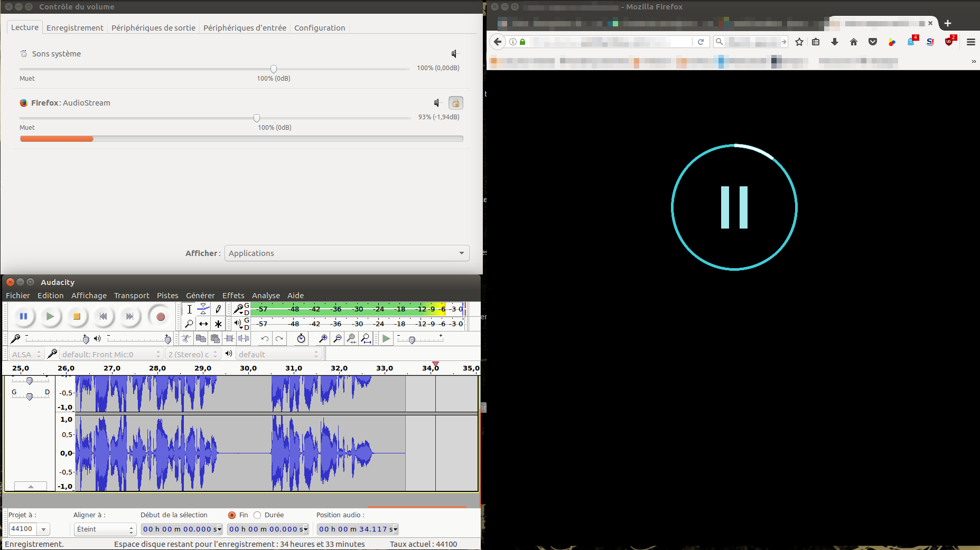Pause the Audacity recording
This screenshot has height=550, width=980.
coord(23,316)
